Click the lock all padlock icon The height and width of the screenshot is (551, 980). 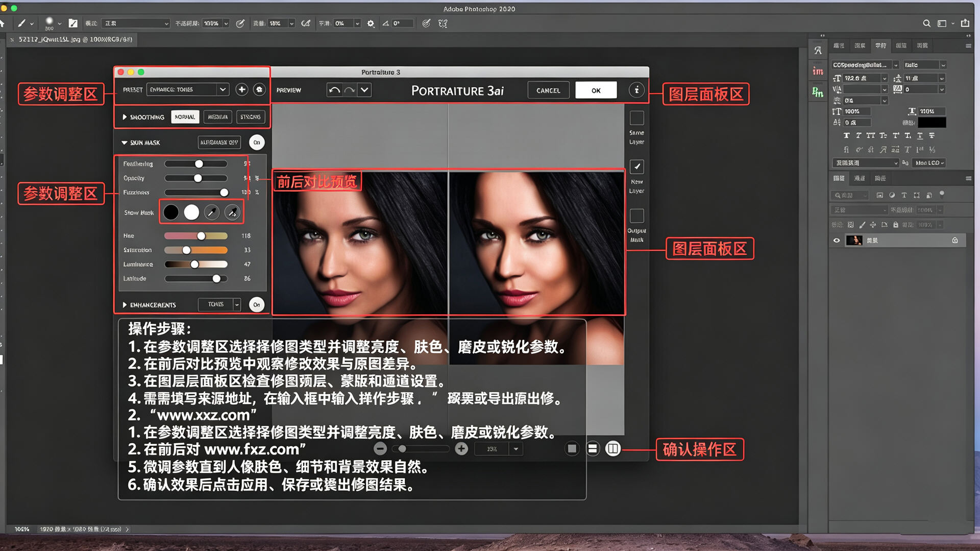[895, 225]
